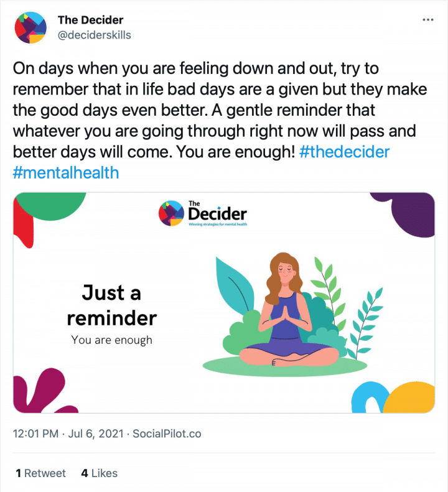The image size is (448, 492).
Task: Click the "Just a reminder" heading in image
Action: pos(112,305)
